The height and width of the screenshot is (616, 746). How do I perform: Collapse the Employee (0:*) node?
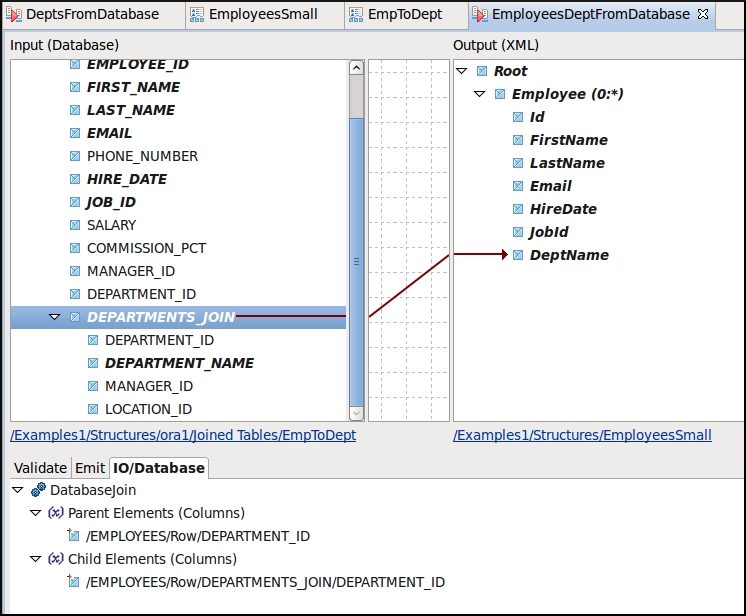coord(480,94)
